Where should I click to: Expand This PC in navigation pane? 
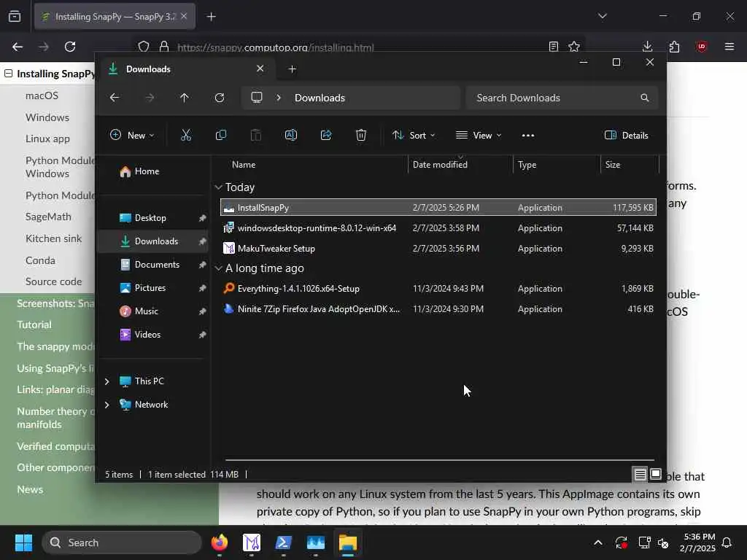107,381
